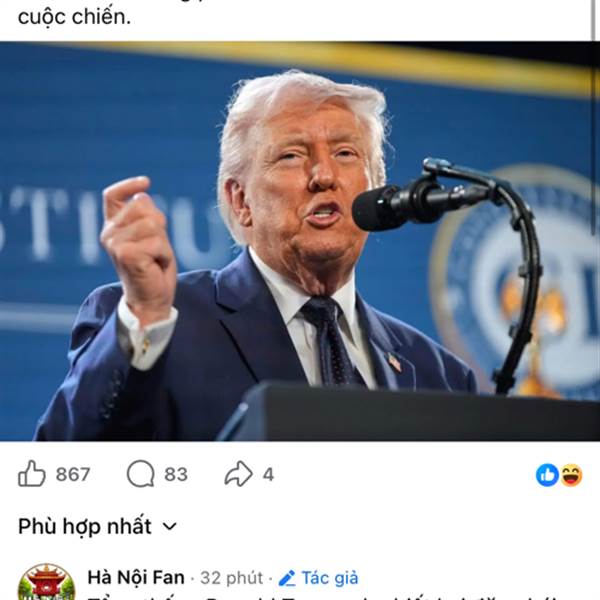Click the Tác giả author badge label
The height and width of the screenshot is (600, 600).
pos(330,578)
